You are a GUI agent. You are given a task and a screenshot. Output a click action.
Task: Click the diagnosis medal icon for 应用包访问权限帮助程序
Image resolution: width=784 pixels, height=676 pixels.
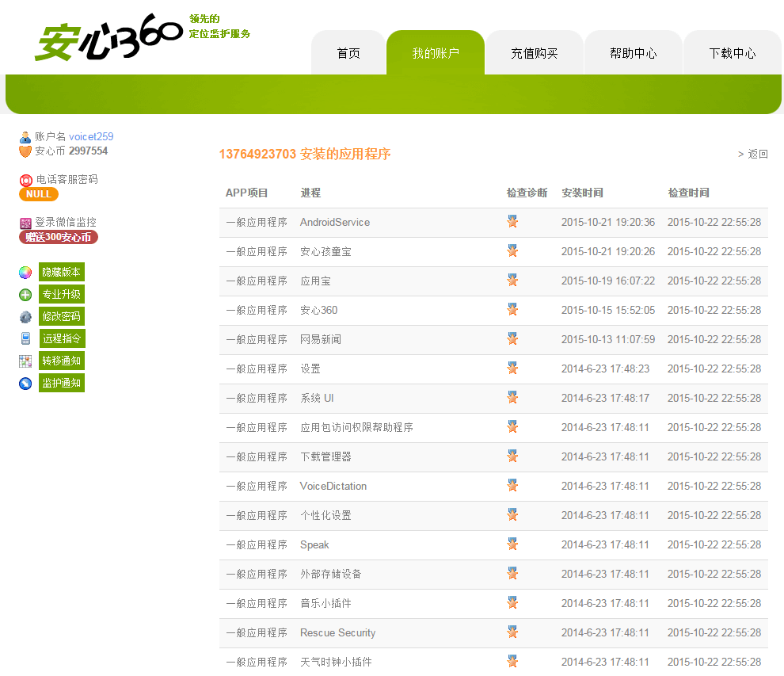512,426
